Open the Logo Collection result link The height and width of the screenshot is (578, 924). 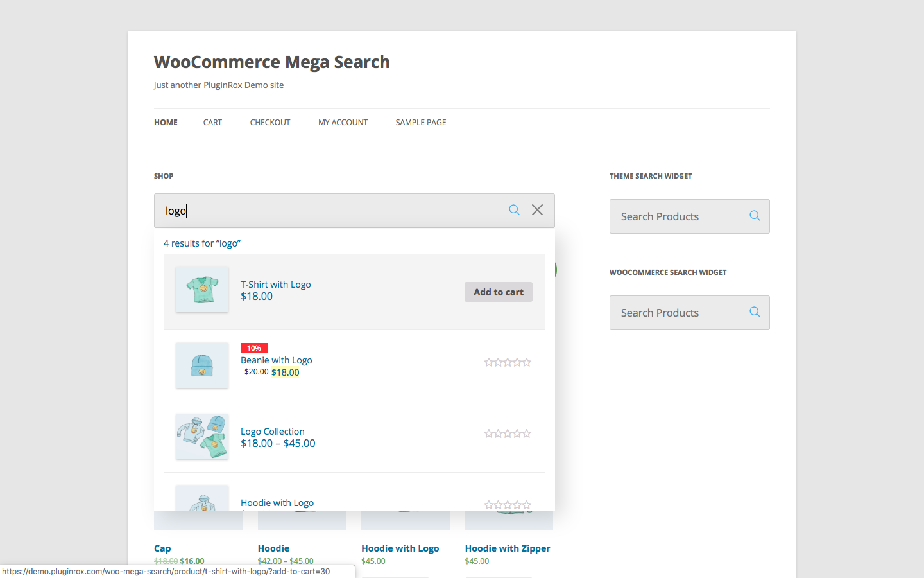tap(273, 432)
